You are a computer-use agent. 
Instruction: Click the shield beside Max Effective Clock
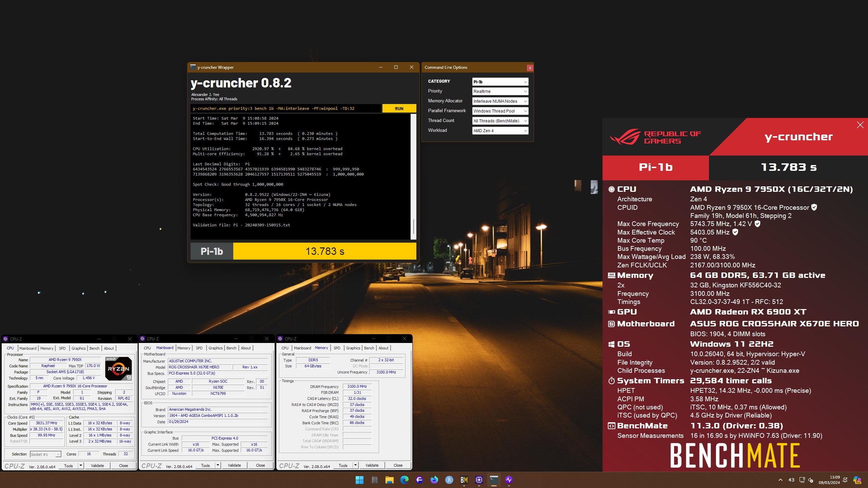[735, 232]
